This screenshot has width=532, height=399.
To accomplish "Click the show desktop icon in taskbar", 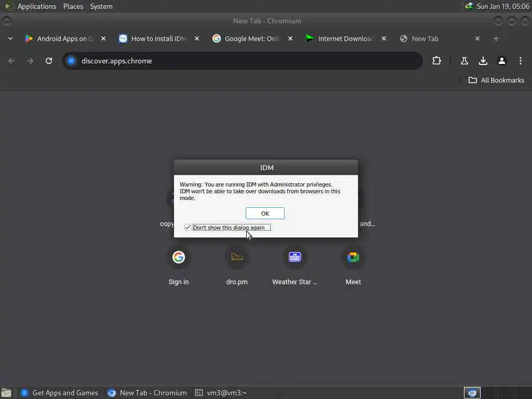I will click(x=6, y=393).
